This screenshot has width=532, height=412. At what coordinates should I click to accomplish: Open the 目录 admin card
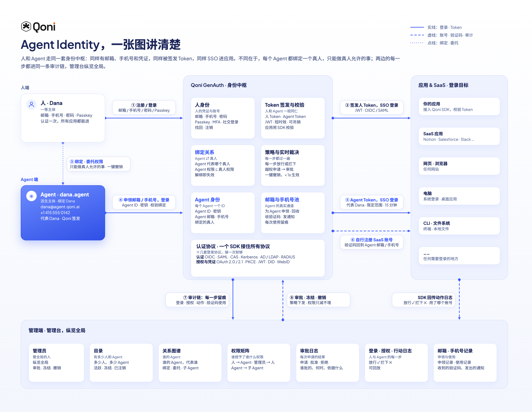point(121,363)
